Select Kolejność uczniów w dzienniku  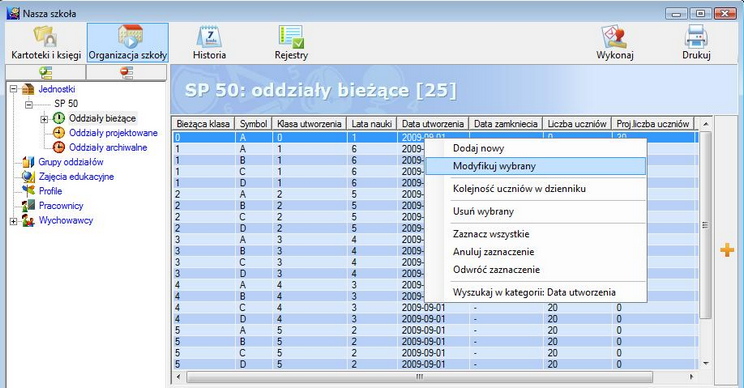pos(536,189)
